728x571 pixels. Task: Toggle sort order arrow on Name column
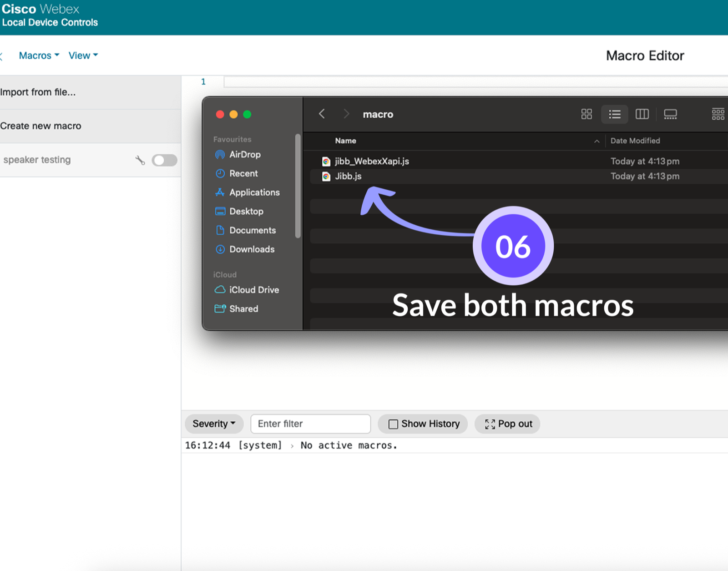click(x=597, y=141)
